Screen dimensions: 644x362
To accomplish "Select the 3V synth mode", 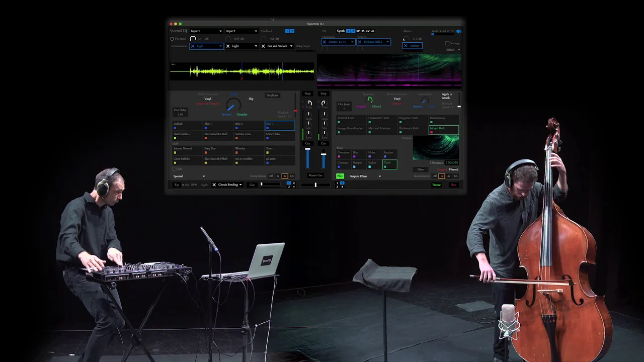I will coord(358,31).
